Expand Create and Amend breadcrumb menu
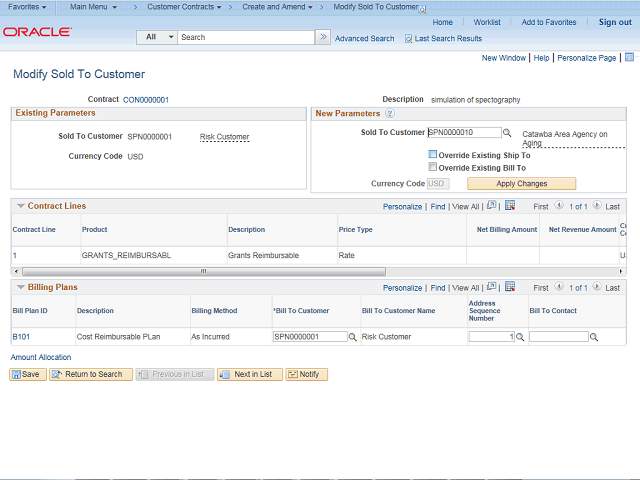640x480 pixels. [277, 7]
